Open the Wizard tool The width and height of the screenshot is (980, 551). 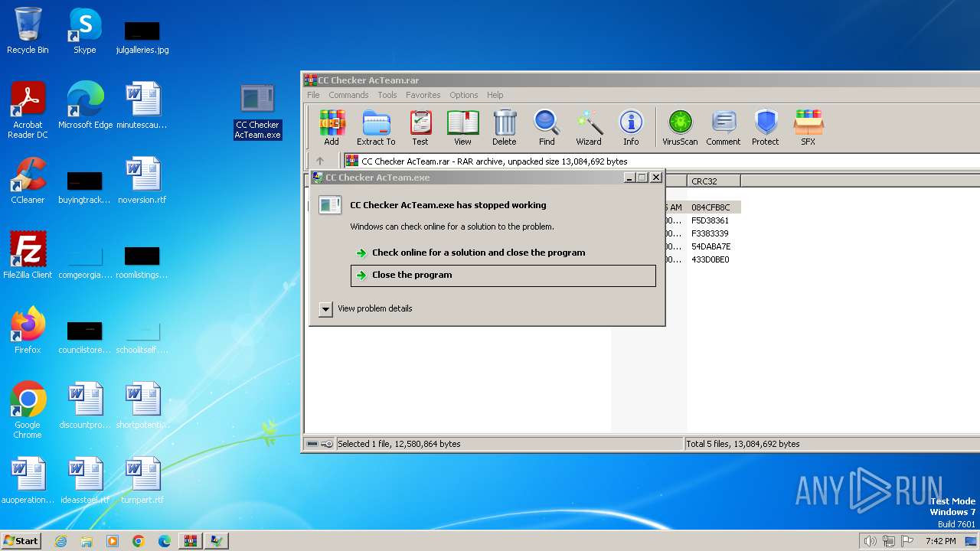[588, 127]
